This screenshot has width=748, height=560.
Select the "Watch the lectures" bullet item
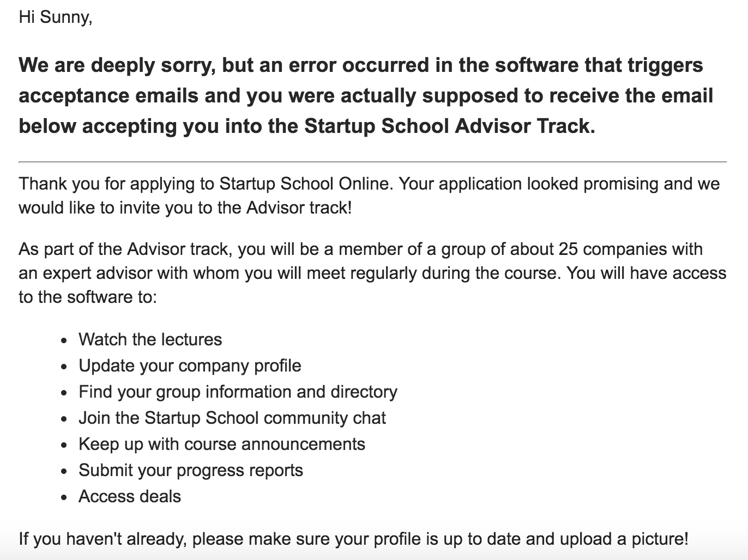(150, 339)
